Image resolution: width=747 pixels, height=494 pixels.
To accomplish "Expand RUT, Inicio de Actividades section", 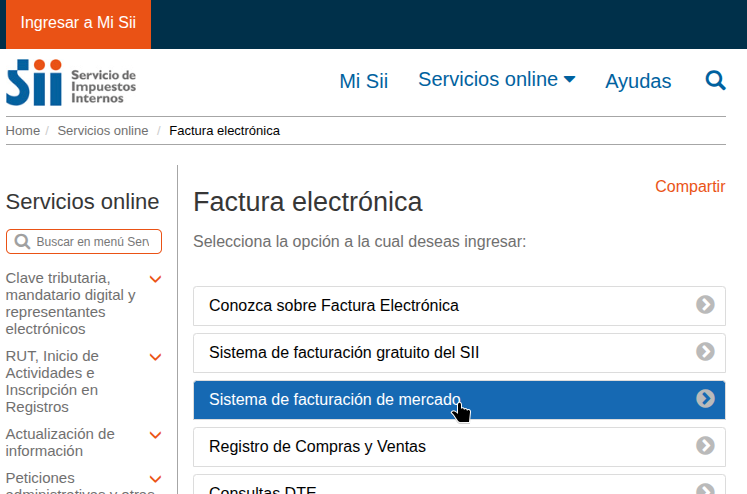I will (x=155, y=357).
